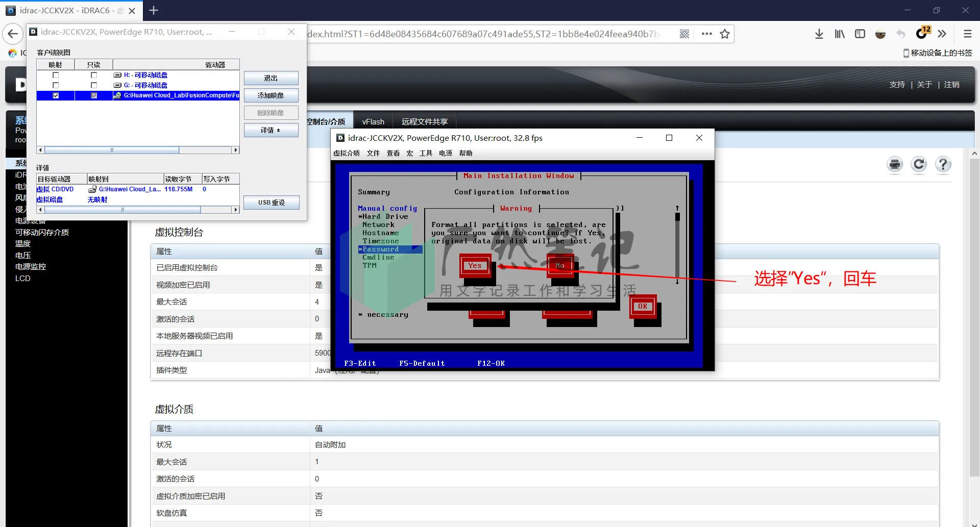Click the 添加映像 button
Viewport: 980px width, 527px height.
coord(271,95)
